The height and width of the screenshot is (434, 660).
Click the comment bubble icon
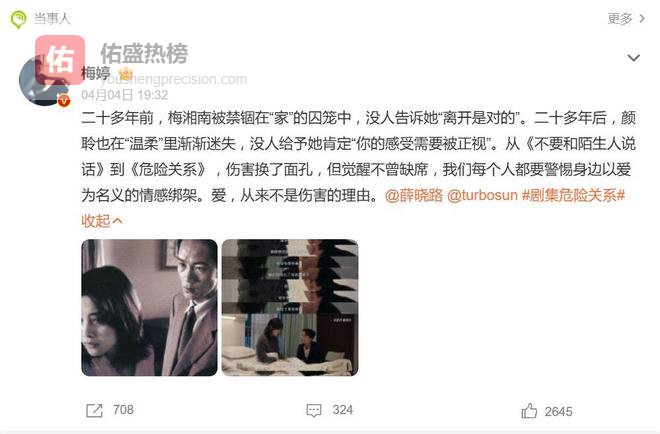pos(314,410)
